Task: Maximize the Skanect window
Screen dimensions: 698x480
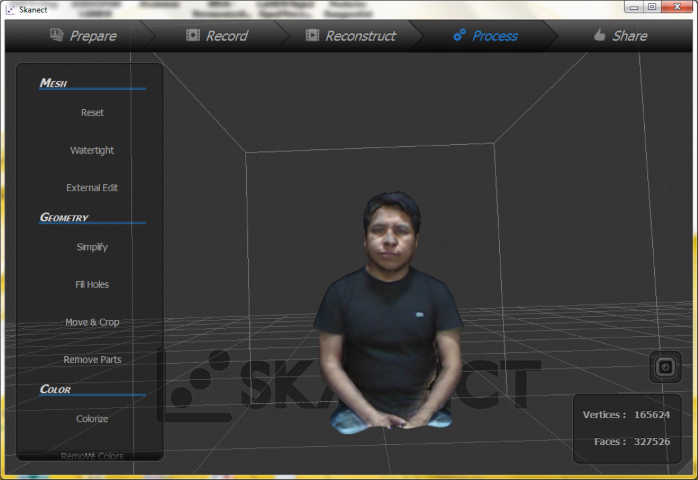Action: [652, 7]
